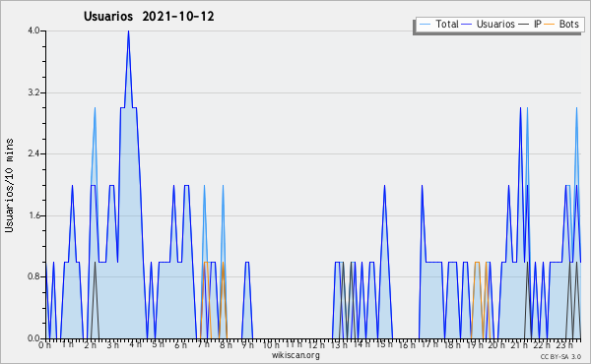Click the IP legend entry
The width and height of the screenshot is (591, 364).
(x=530, y=24)
